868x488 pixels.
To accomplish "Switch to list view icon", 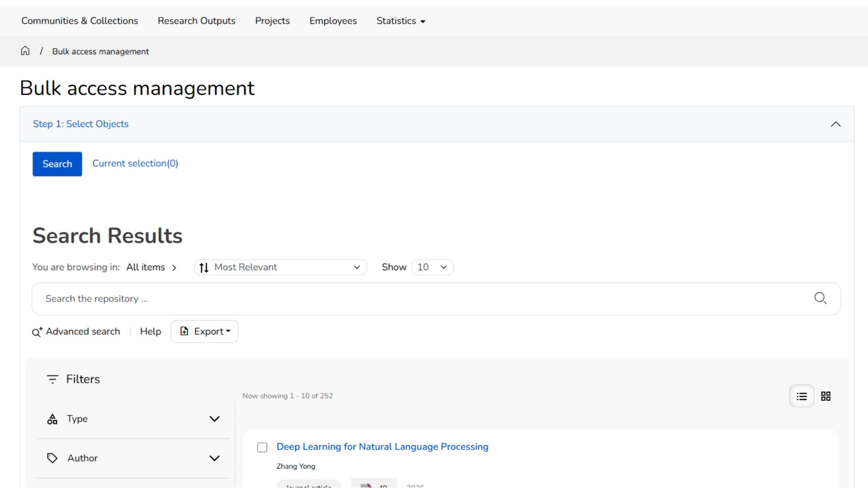I will pos(801,396).
